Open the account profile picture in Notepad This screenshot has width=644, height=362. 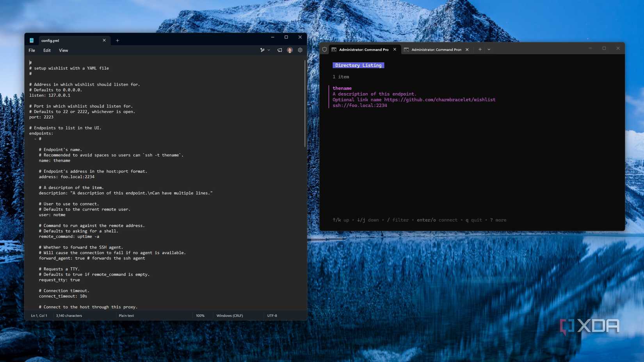(290, 50)
